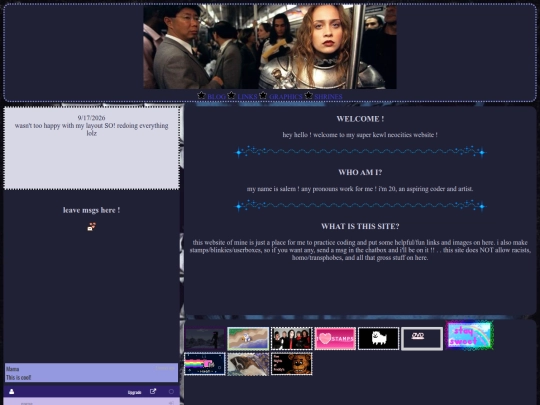Image resolution: width=540 pixels, height=405 pixels.
Task: Click the white dog stamp
Action: [x=378, y=339]
